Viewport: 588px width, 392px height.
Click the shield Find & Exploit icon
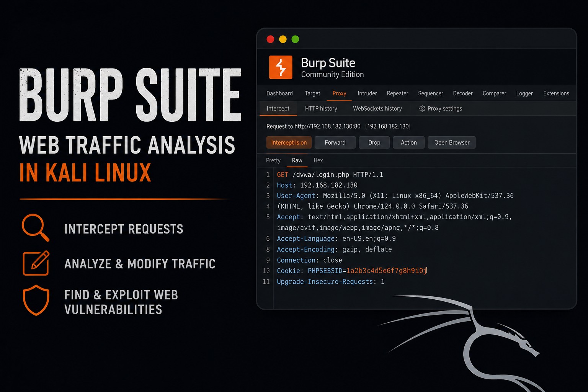coord(36,300)
